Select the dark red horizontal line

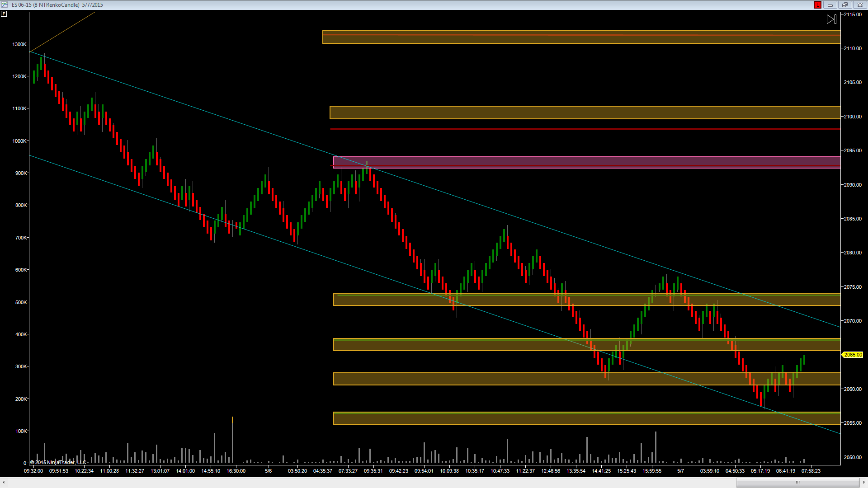(588, 129)
